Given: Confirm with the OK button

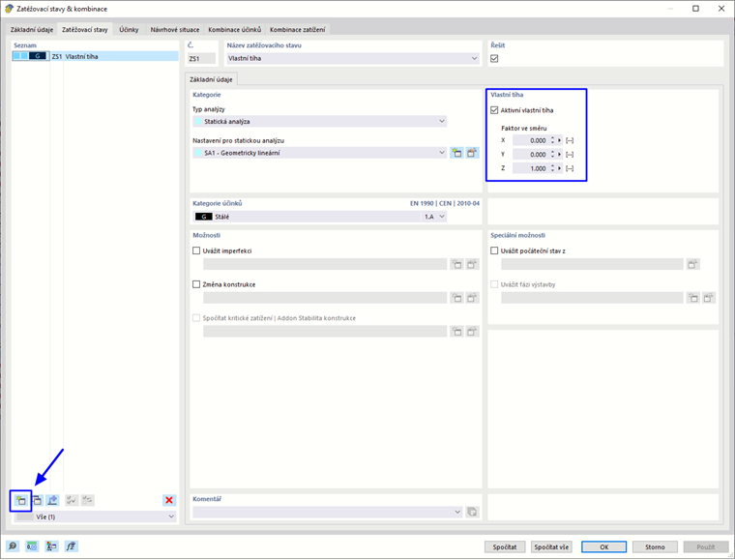Looking at the screenshot, I should pos(603,547).
